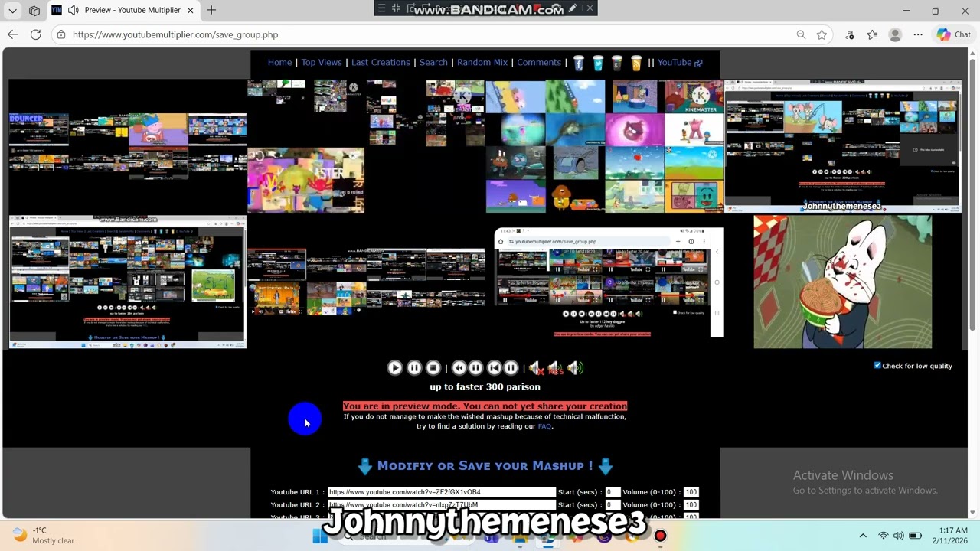Open the Home link in site navigation
The height and width of the screenshot is (551, 980).
279,63
